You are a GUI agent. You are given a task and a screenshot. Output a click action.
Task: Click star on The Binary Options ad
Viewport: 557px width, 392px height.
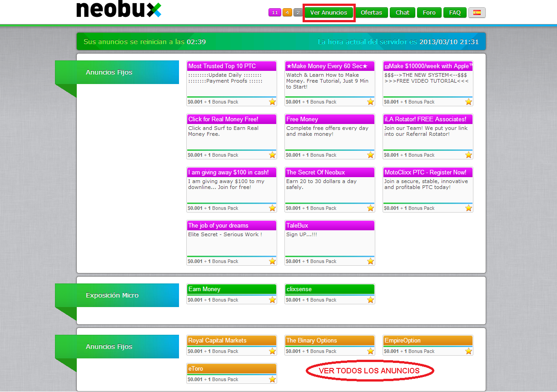point(370,351)
